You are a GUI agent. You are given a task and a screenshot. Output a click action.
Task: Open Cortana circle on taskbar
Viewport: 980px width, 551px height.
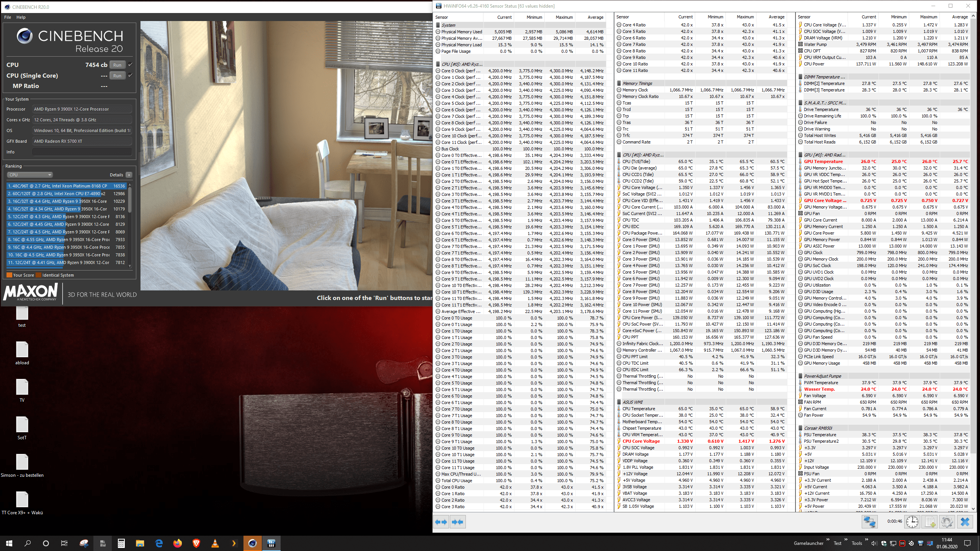point(46,543)
